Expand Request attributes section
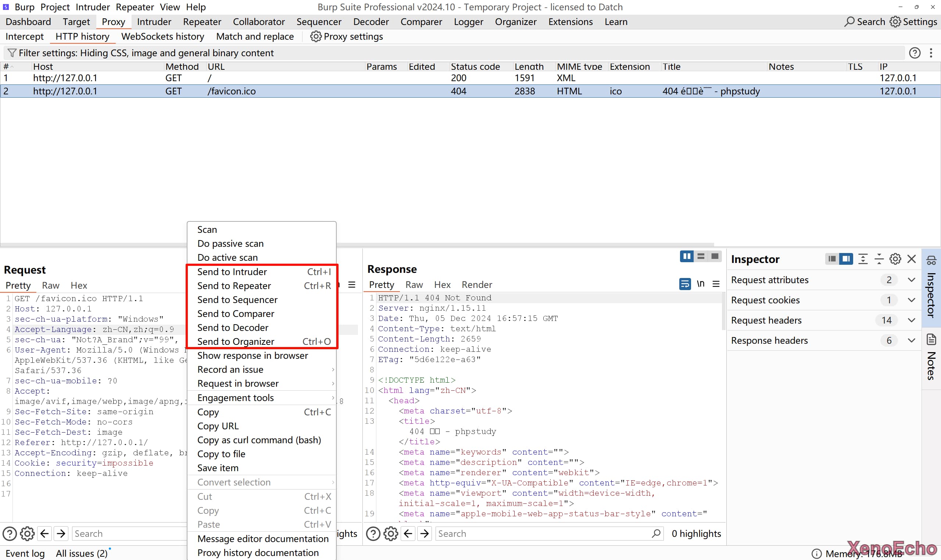Screen dimensions: 941x560 pos(911,280)
